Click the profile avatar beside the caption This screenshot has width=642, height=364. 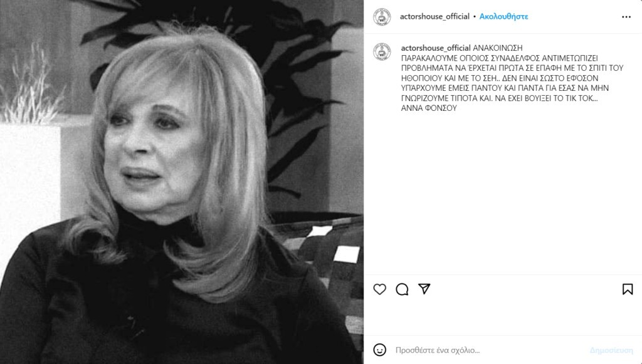[382, 52]
